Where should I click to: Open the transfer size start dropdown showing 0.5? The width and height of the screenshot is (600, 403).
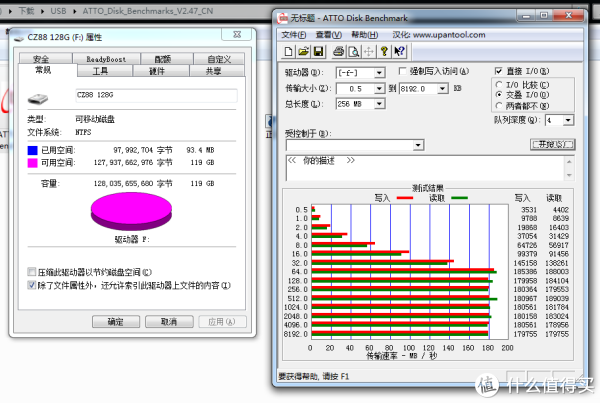point(379,89)
